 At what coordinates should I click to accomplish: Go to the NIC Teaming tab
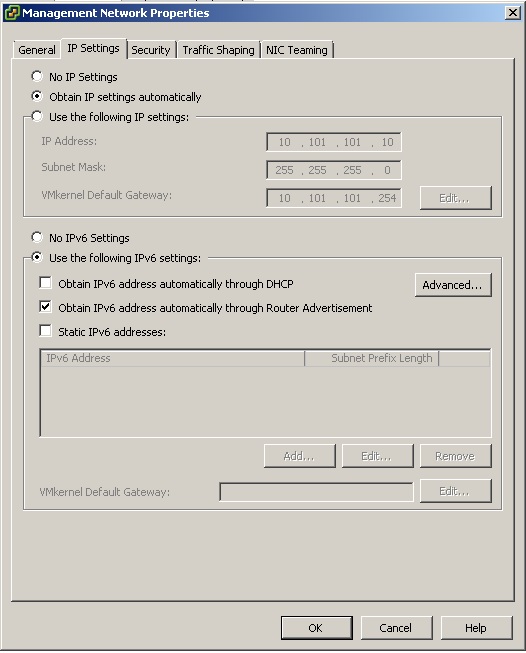point(297,50)
